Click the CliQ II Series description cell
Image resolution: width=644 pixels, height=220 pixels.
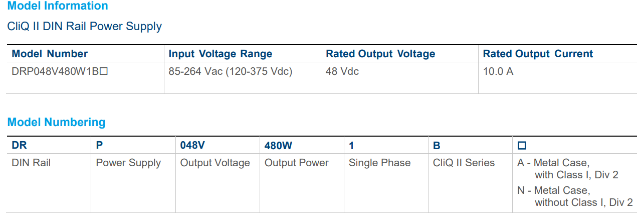(464, 163)
